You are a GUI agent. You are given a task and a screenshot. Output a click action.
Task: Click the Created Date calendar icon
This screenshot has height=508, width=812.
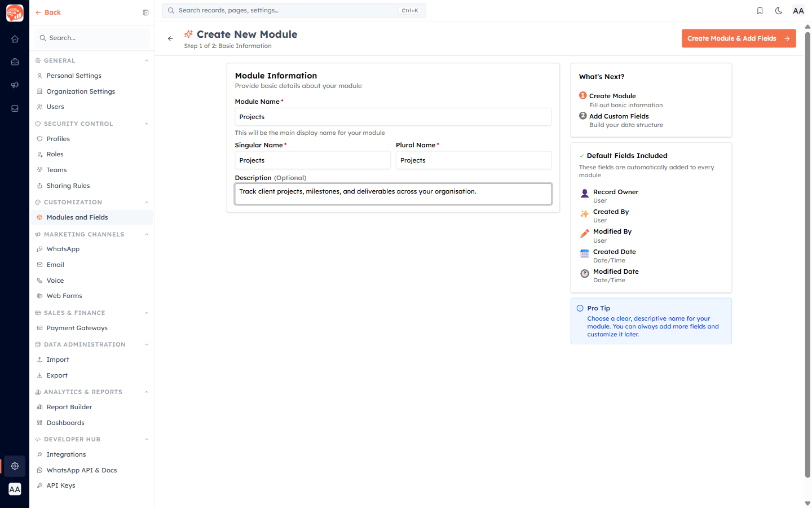(x=585, y=253)
